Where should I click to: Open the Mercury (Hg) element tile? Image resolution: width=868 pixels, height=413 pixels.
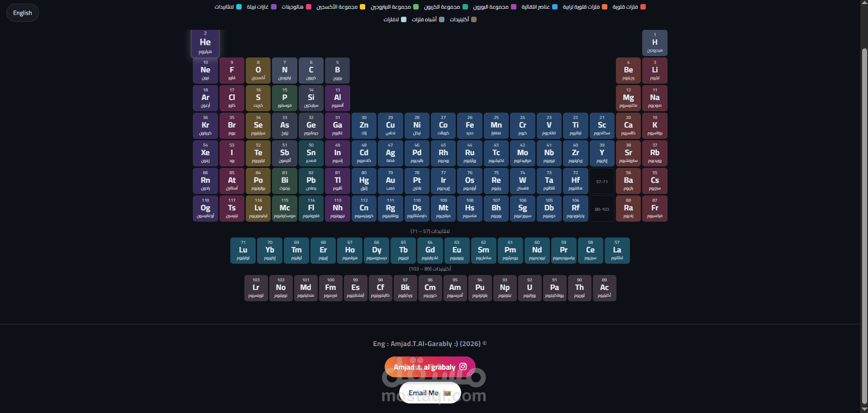coord(364,181)
